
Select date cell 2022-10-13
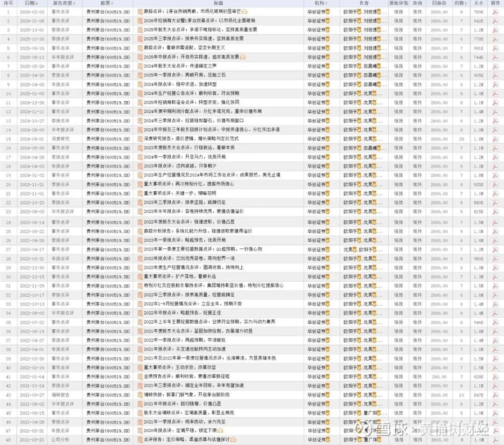pos(32,304)
